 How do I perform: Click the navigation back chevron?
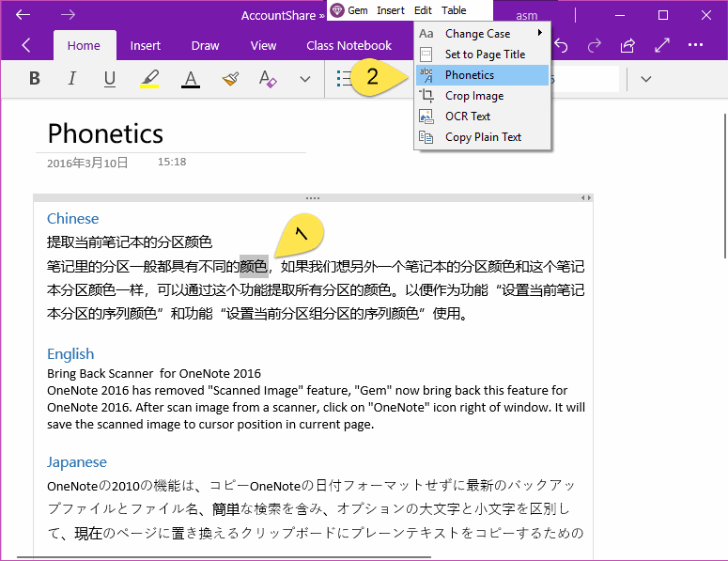pos(26,45)
